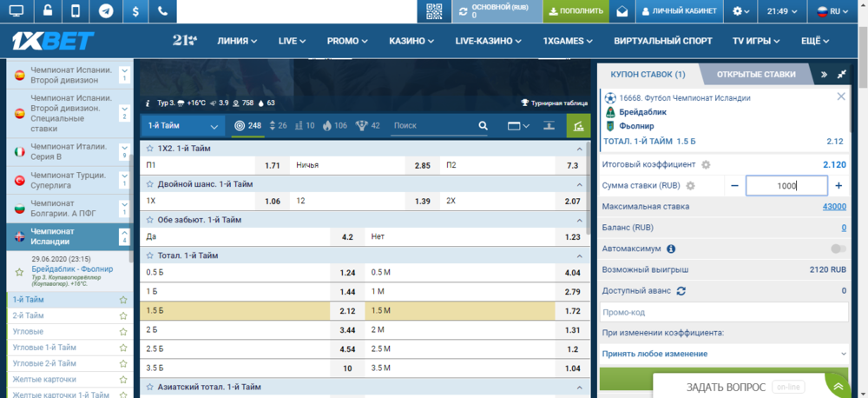Viewport: 868px width, 398px height.
Task: Click the ПОПОЛНИТЬ deposit button
Action: point(575,11)
